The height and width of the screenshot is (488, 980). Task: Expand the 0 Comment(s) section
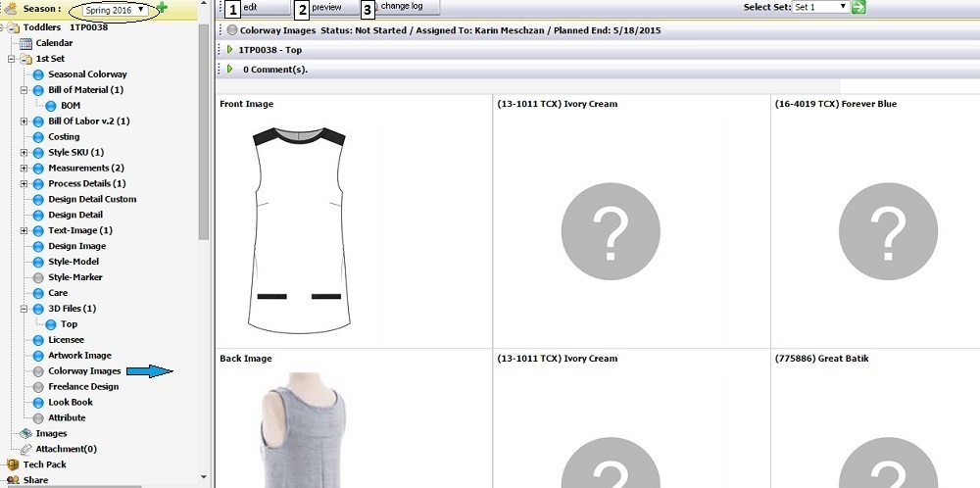pyautogui.click(x=230, y=70)
